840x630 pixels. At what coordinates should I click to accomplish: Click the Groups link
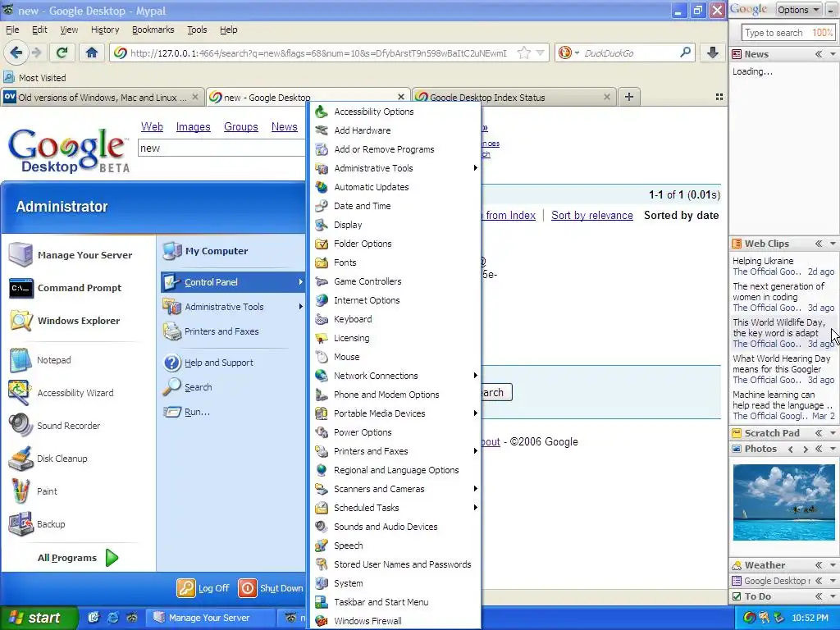click(x=240, y=127)
